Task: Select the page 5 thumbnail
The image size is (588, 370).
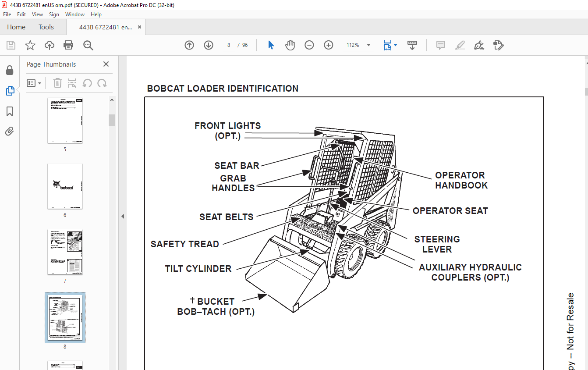Action: pyautogui.click(x=65, y=121)
